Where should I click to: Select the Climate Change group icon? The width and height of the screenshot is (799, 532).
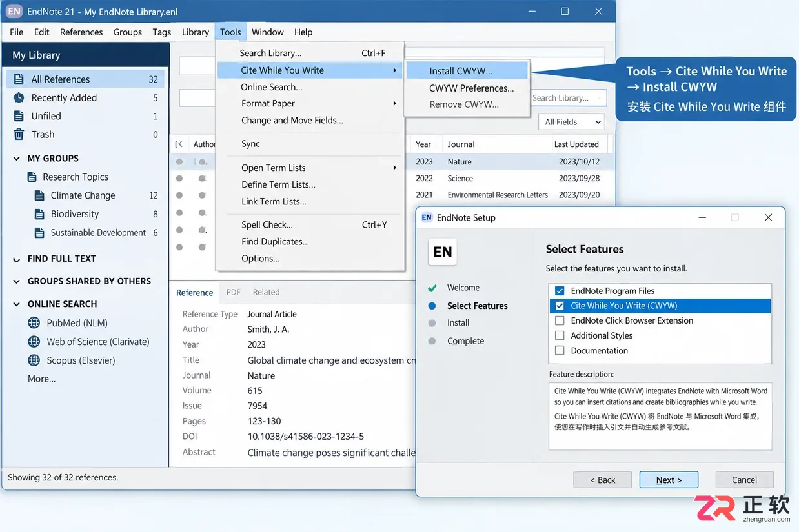[x=39, y=195]
